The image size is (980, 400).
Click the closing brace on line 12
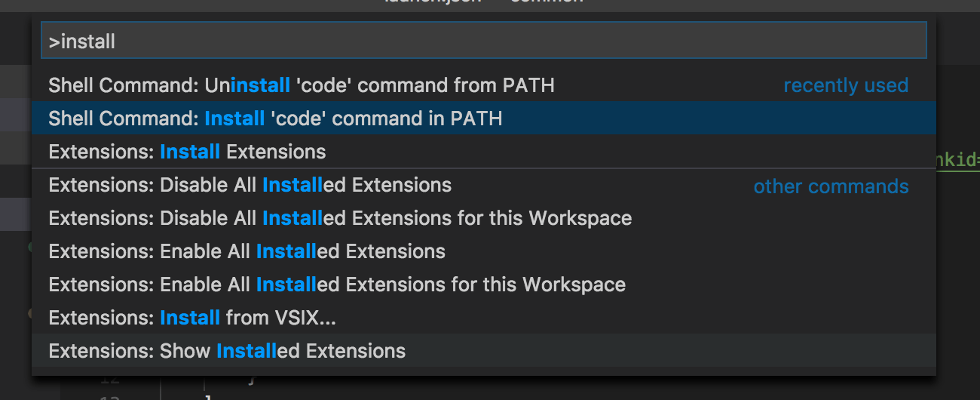pos(252,380)
